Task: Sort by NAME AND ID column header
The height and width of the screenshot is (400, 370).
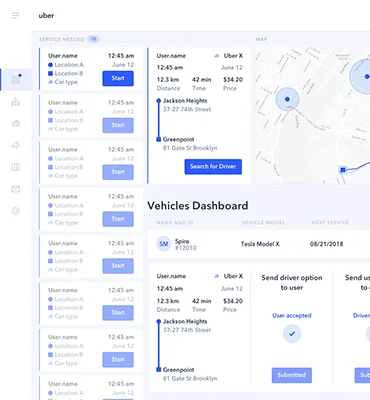Action: [x=175, y=222]
